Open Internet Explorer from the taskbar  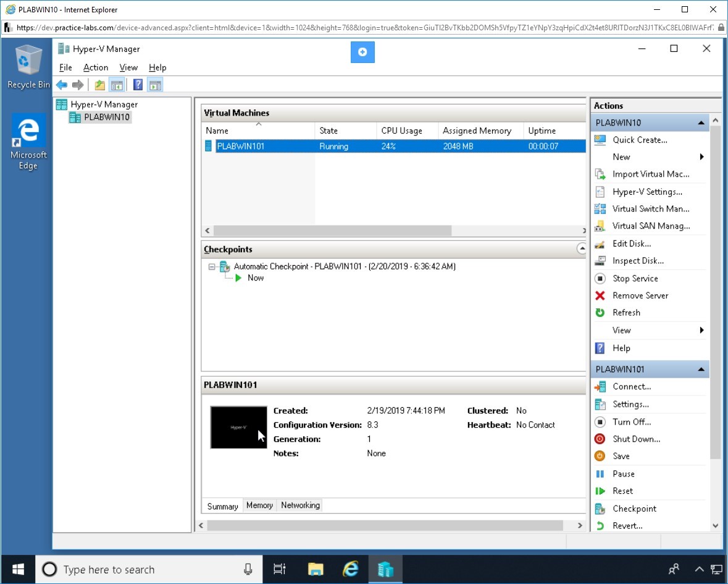(351, 569)
